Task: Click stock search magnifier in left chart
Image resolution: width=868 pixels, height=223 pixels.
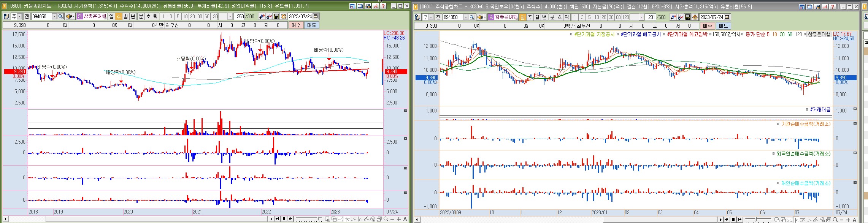Action: pos(60,16)
